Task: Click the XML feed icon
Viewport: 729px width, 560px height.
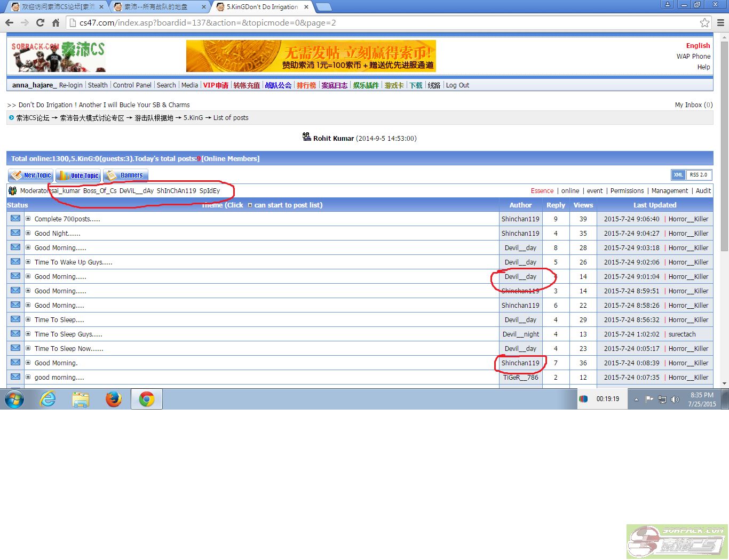Action: pos(678,175)
